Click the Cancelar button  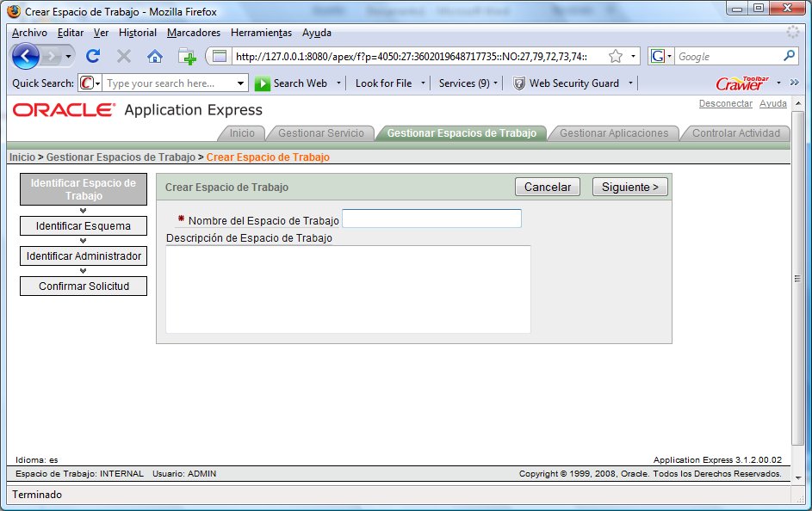coord(548,187)
